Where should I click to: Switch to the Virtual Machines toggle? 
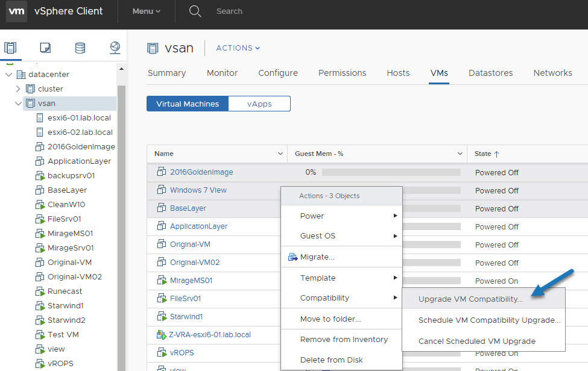coord(188,104)
